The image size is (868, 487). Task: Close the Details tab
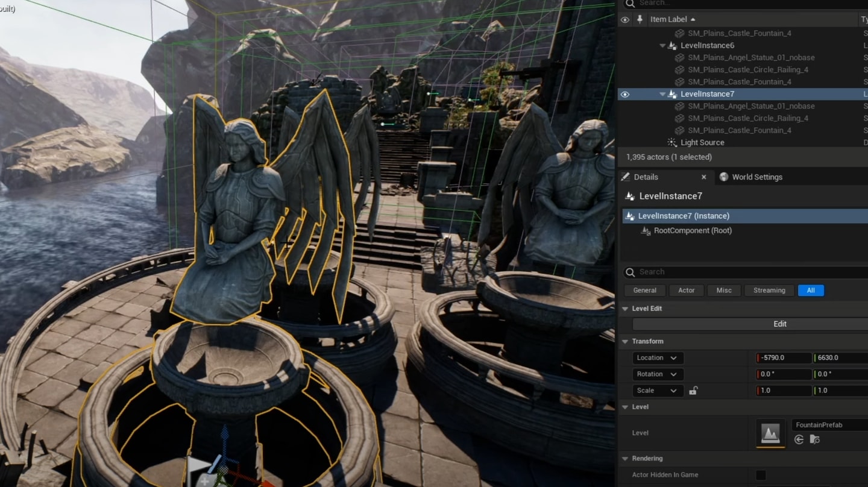[x=703, y=177]
